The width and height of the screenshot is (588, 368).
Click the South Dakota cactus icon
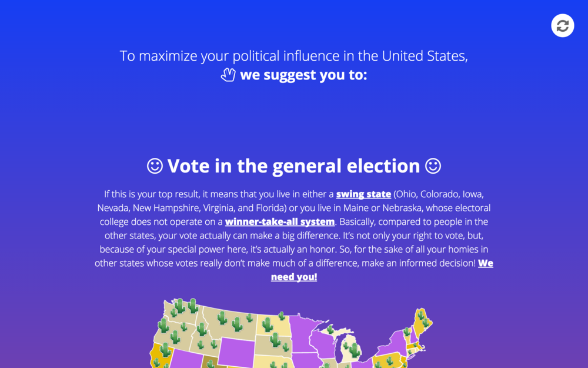point(275,340)
